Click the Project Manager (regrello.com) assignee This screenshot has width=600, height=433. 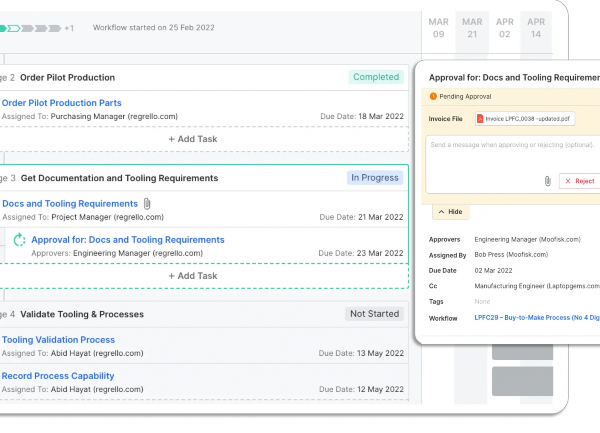tap(108, 217)
